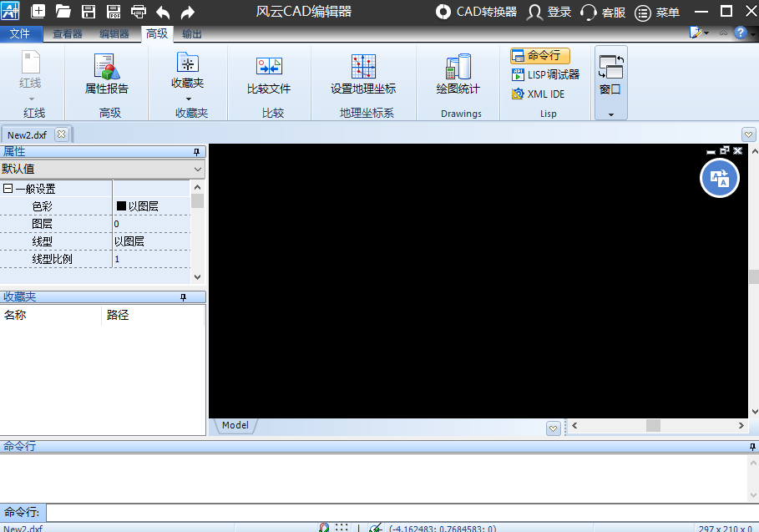Viewport: 759px width, 532px height.
Task: Edit the 图层 value field
Action: pyautogui.click(x=151, y=224)
